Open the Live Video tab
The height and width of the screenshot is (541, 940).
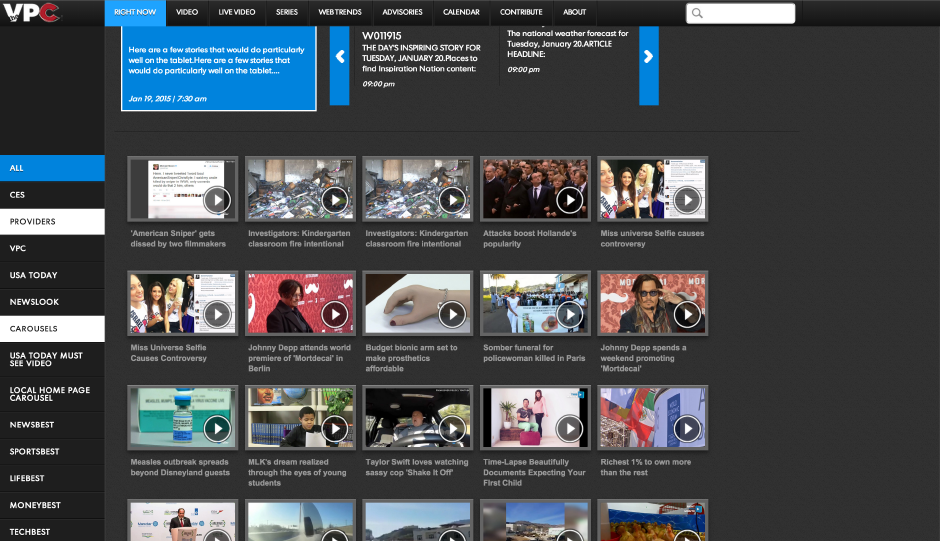pyautogui.click(x=237, y=13)
